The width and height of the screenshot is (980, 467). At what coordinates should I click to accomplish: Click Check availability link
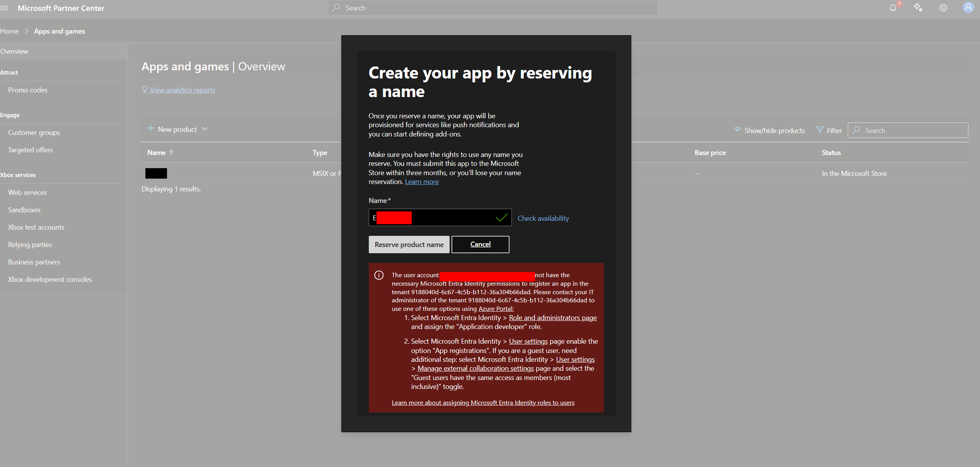pyautogui.click(x=543, y=218)
